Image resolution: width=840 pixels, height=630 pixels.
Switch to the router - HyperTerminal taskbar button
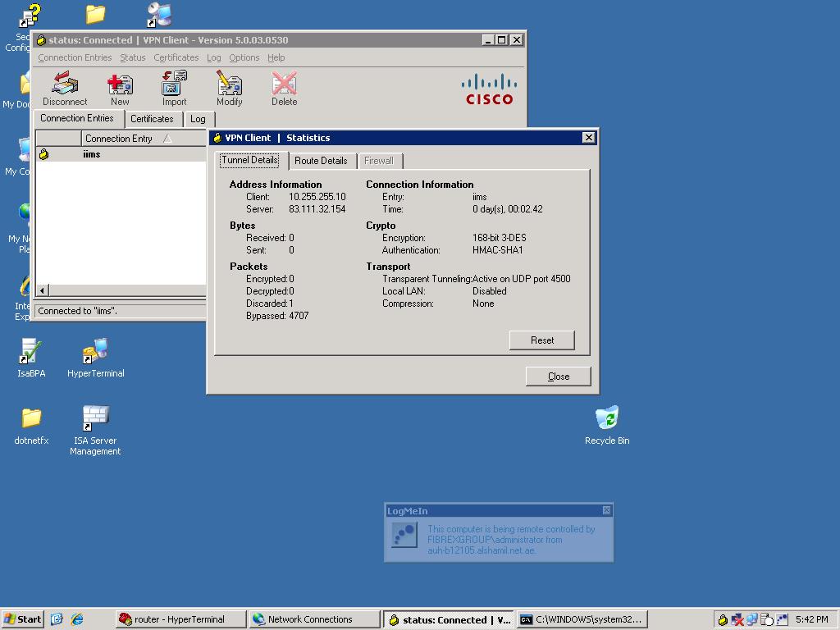(180, 619)
